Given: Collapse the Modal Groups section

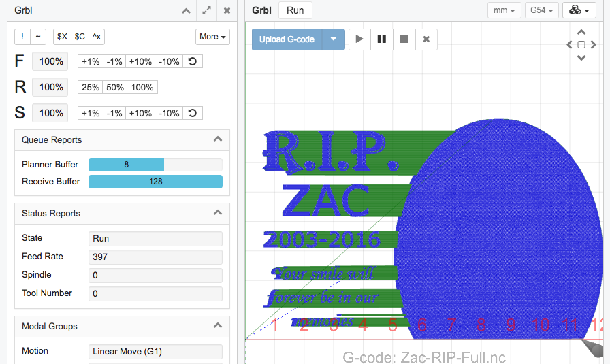Looking at the screenshot, I should point(218,326).
